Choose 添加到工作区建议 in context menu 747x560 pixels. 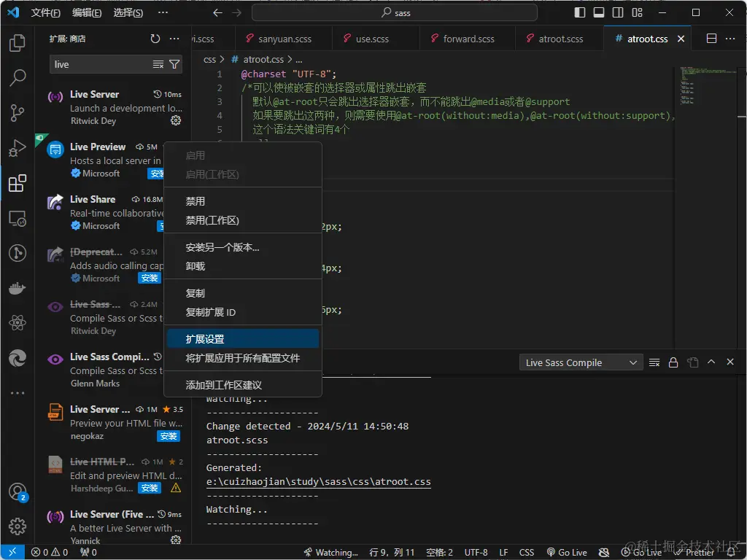(243, 385)
